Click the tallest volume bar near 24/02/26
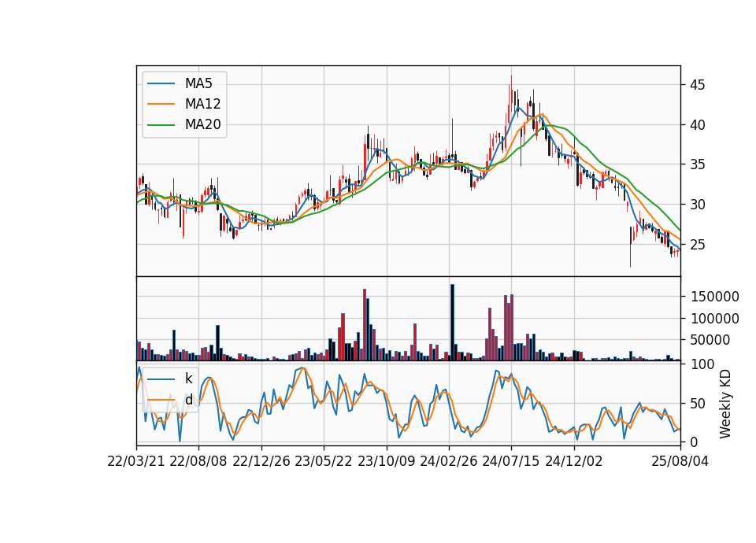This screenshot has height=543, width=756. click(x=452, y=323)
